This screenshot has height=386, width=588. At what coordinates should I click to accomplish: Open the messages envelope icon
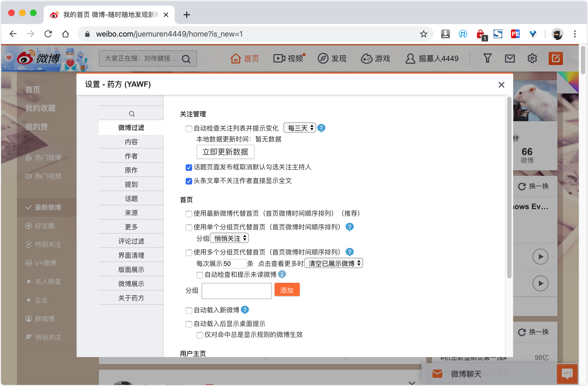(x=510, y=58)
